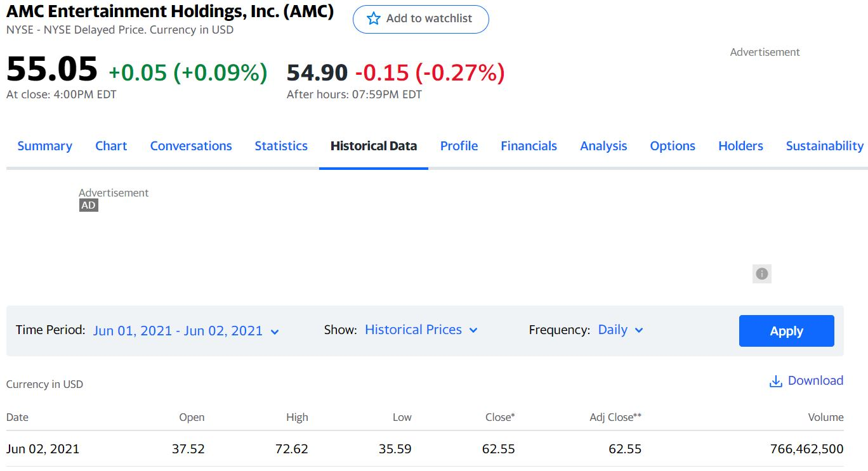Click the Download link
The width and height of the screenshot is (868, 471).
806,380
